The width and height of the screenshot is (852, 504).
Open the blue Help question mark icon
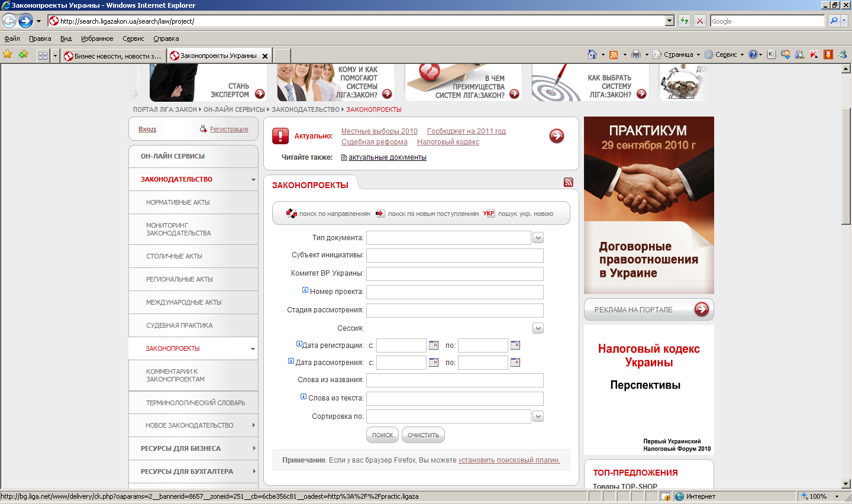click(x=753, y=54)
